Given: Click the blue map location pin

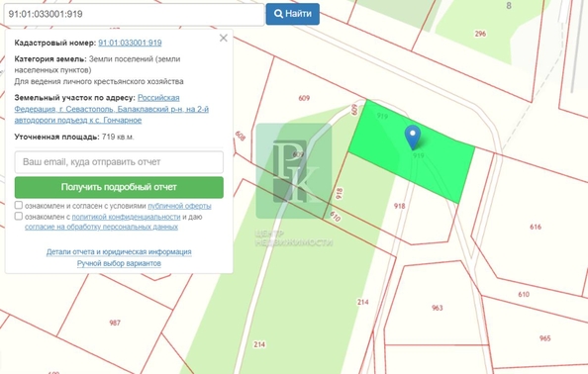Looking at the screenshot, I should 413,138.
